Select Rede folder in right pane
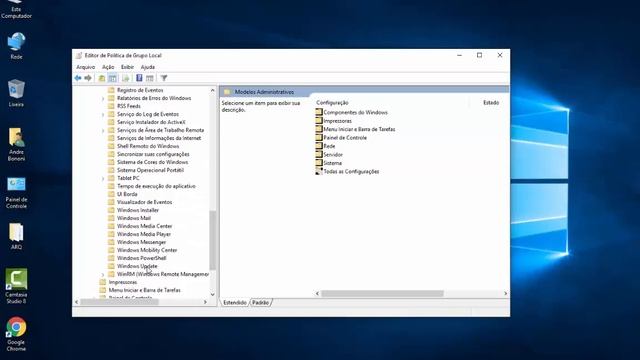The width and height of the screenshot is (640, 360). (325, 146)
